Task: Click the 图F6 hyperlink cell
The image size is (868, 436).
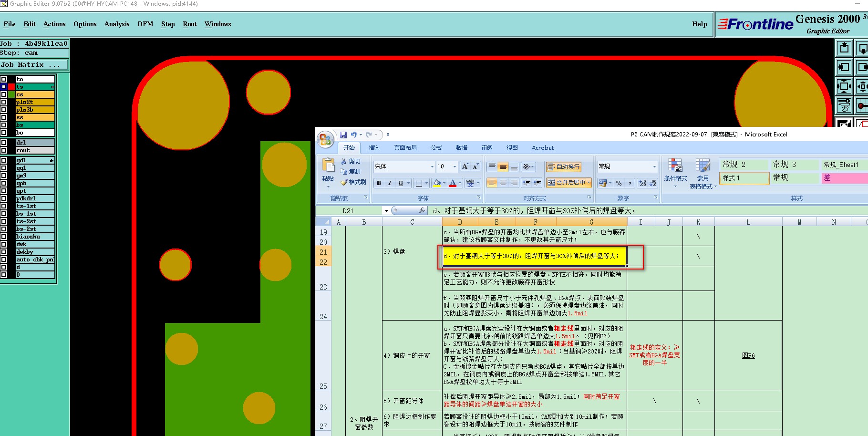Action: [748, 355]
